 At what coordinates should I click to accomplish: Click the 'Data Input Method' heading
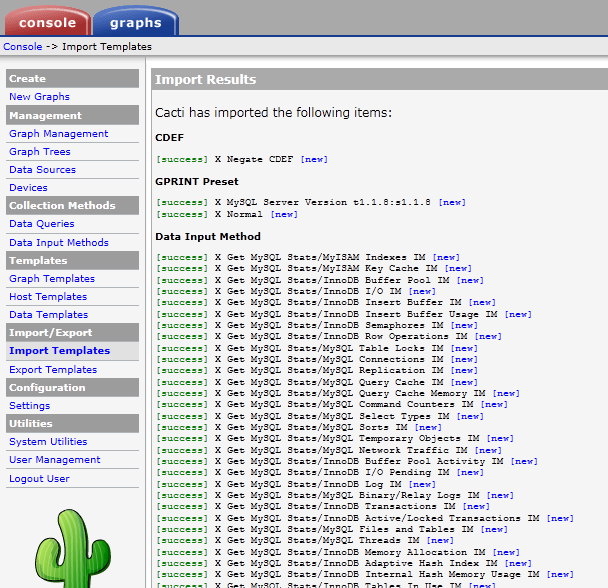click(x=208, y=237)
